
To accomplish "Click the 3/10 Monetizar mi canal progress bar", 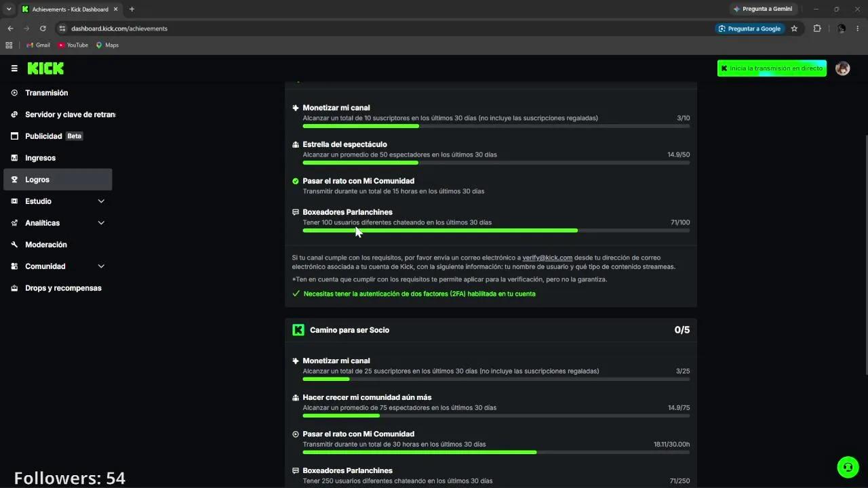I will tap(496, 126).
